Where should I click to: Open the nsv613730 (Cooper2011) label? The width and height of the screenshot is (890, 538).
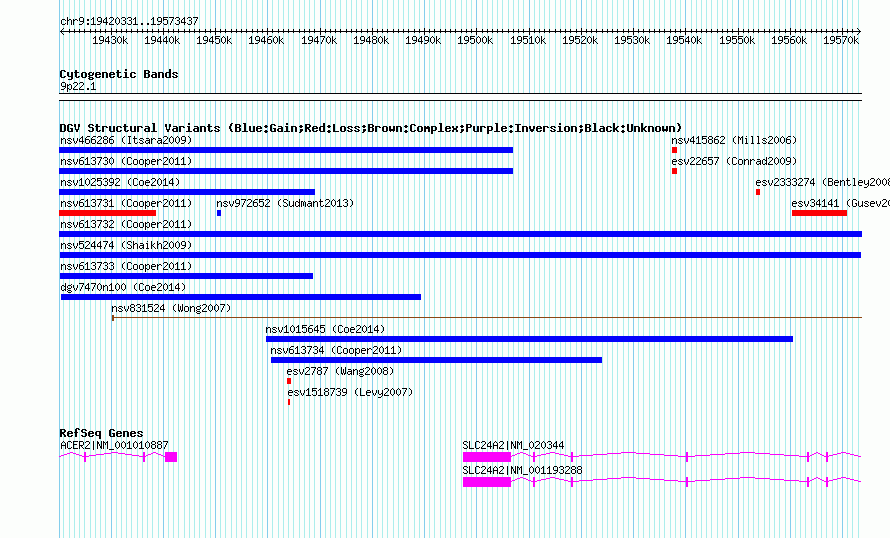(x=126, y=161)
